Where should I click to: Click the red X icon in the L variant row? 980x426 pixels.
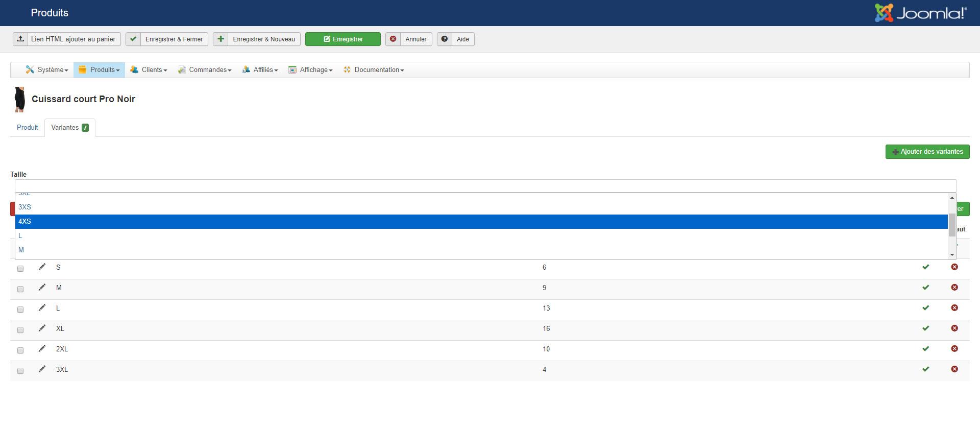(x=954, y=308)
